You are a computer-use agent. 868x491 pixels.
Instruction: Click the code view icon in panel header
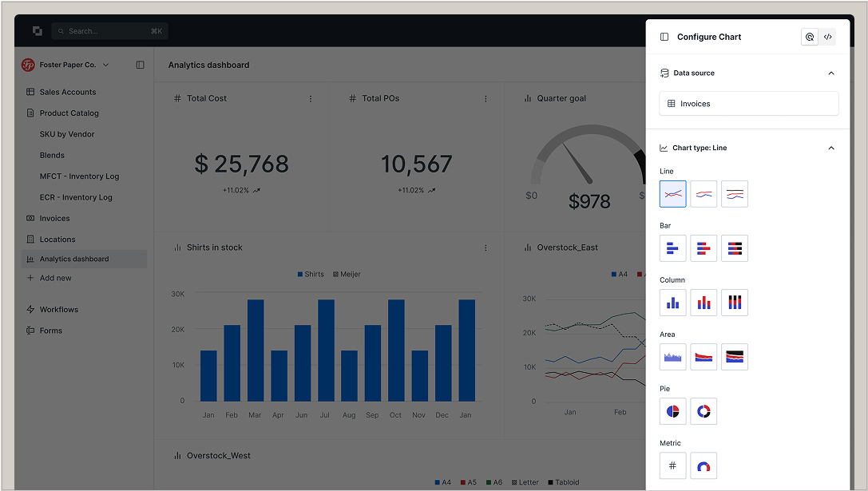click(828, 37)
